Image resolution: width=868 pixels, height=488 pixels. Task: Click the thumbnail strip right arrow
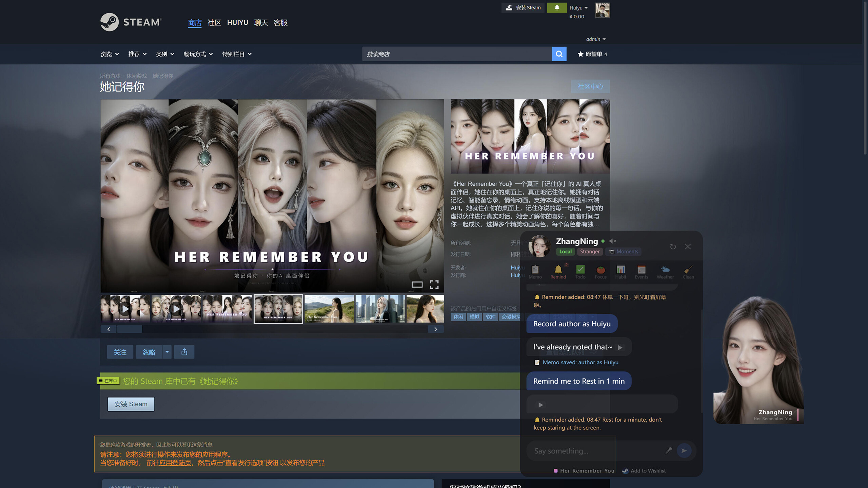[436, 329]
